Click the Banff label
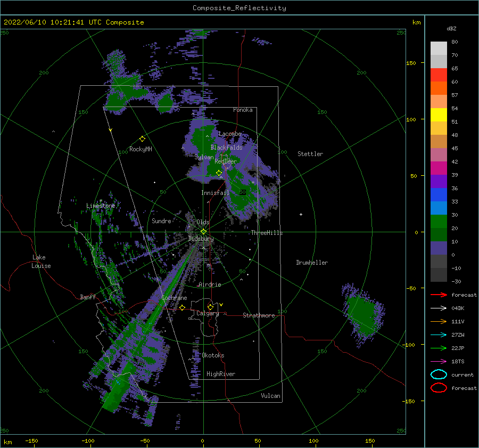479x448 pixels. tap(88, 297)
